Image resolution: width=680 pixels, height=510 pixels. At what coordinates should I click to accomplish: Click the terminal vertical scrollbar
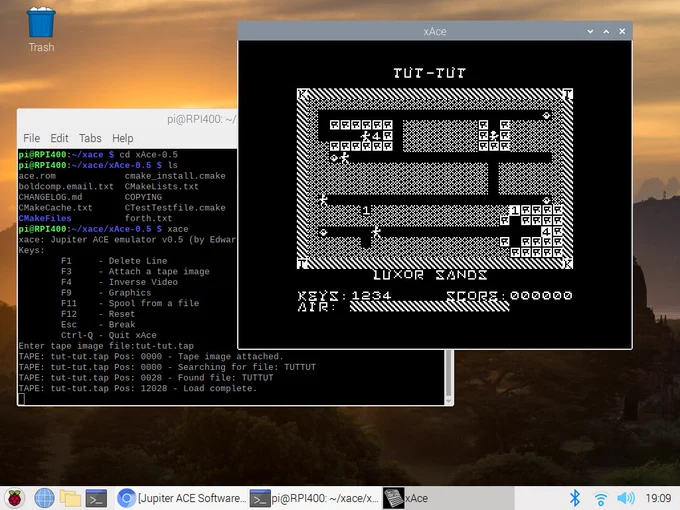click(x=449, y=377)
